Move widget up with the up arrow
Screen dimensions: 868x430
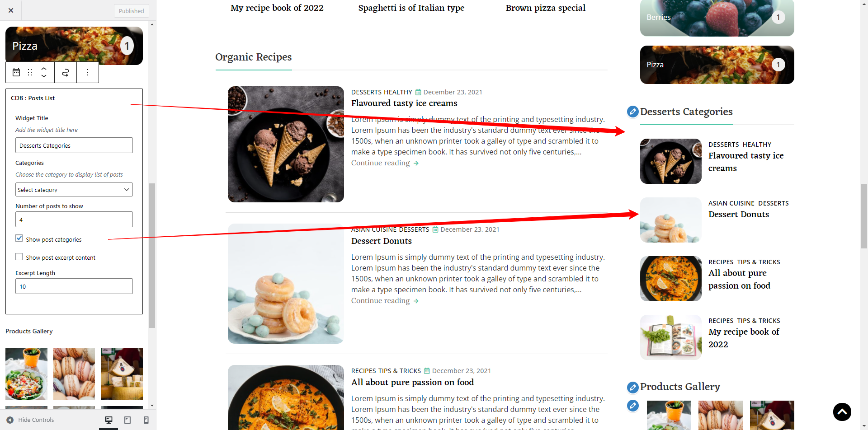point(44,69)
